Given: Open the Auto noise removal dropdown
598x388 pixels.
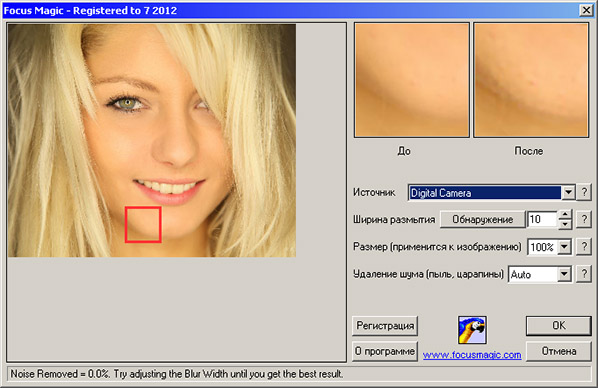Looking at the screenshot, I should pyautogui.click(x=564, y=274).
